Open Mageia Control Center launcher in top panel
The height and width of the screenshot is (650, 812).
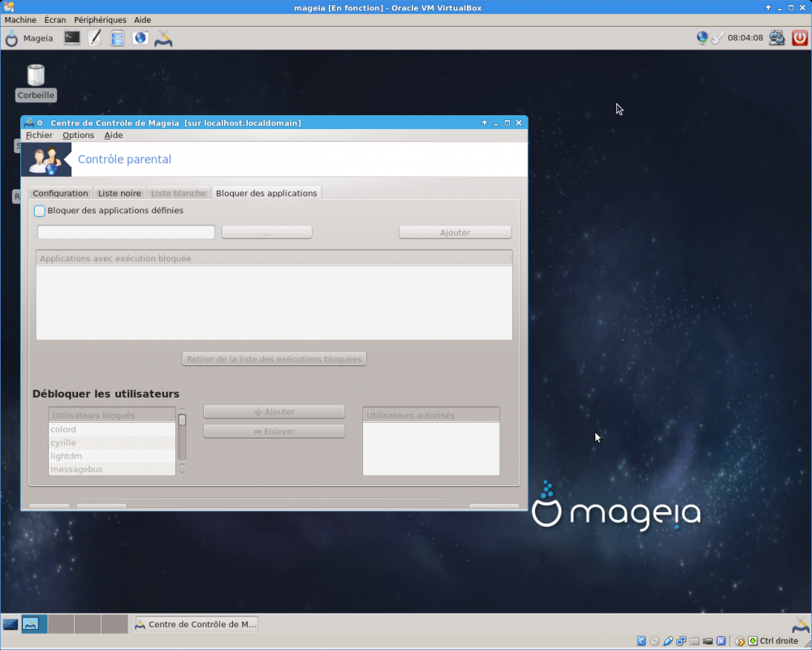point(164,38)
